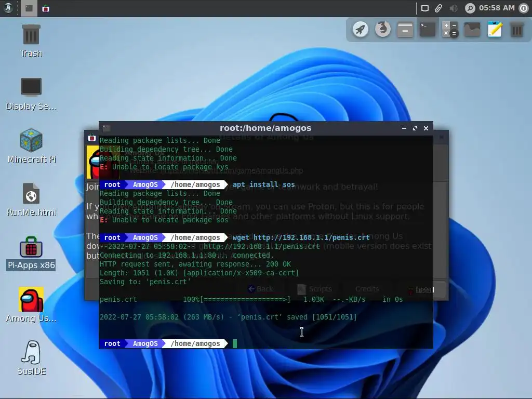Viewport: 532px width, 399px height.
Task: Launch Among Us desktop shortcut
Action: point(31,305)
